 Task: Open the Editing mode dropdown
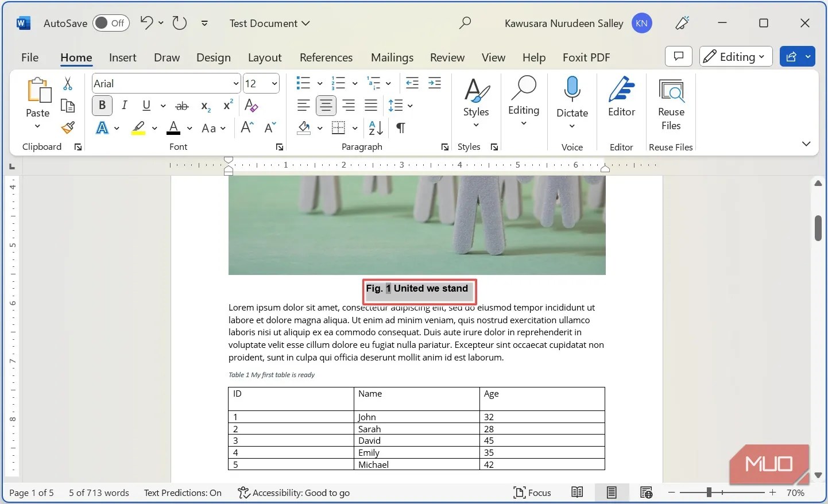736,56
